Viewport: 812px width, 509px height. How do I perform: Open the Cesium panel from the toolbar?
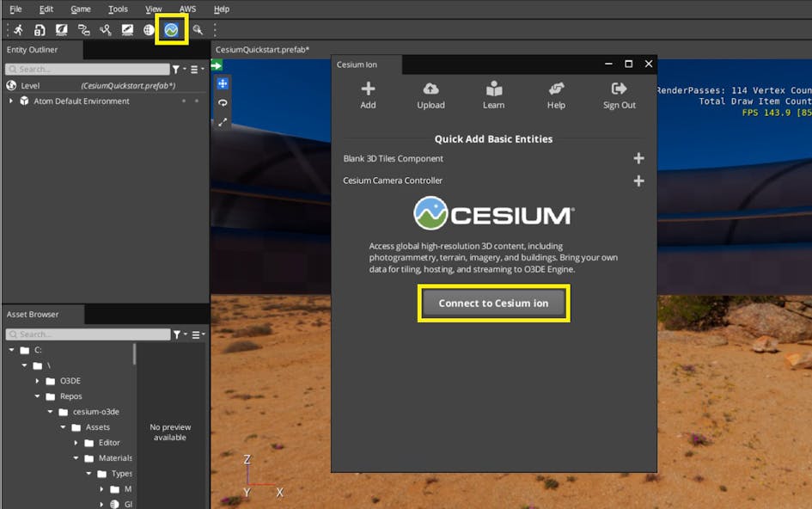pyautogui.click(x=170, y=30)
